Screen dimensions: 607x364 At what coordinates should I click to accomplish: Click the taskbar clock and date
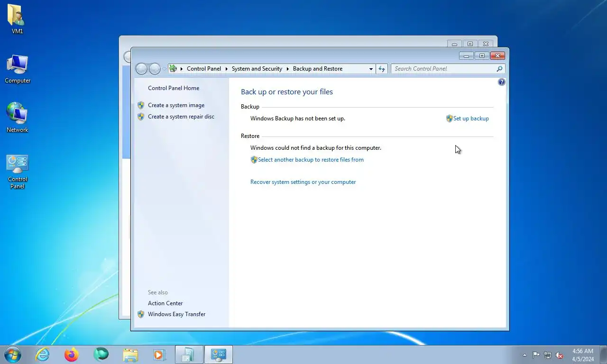(583, 355)
